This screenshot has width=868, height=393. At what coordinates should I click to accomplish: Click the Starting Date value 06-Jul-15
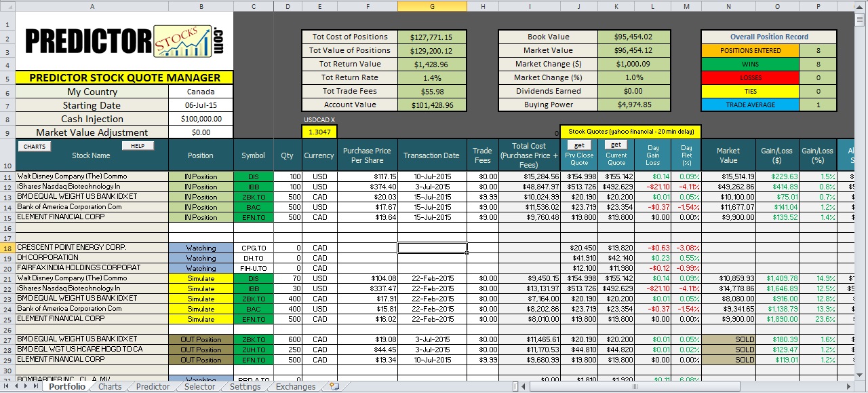[x=201, y=105]
